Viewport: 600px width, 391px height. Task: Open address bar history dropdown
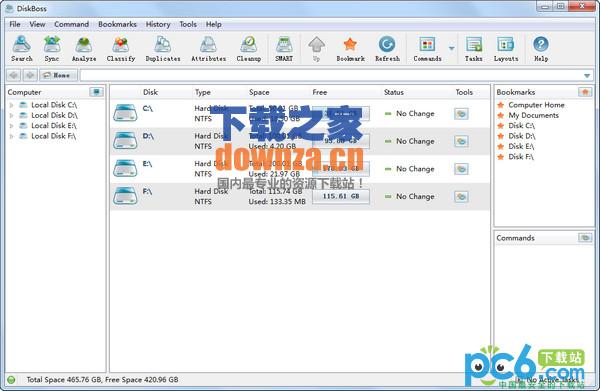click(587, 75)
